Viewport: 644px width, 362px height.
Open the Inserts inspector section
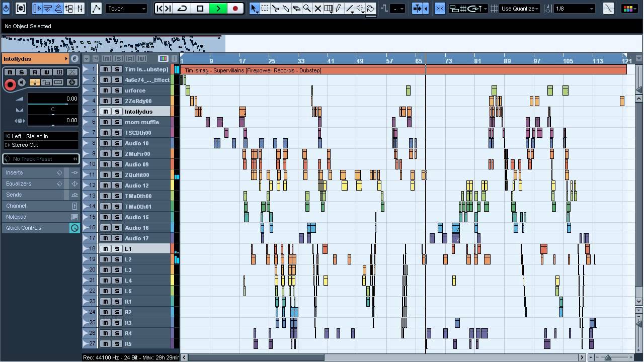(41, 172)
